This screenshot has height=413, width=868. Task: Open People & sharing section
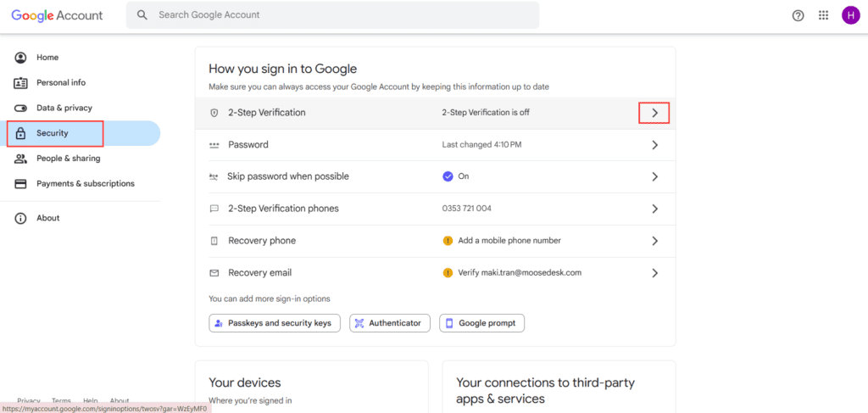(x=81, y=159)
